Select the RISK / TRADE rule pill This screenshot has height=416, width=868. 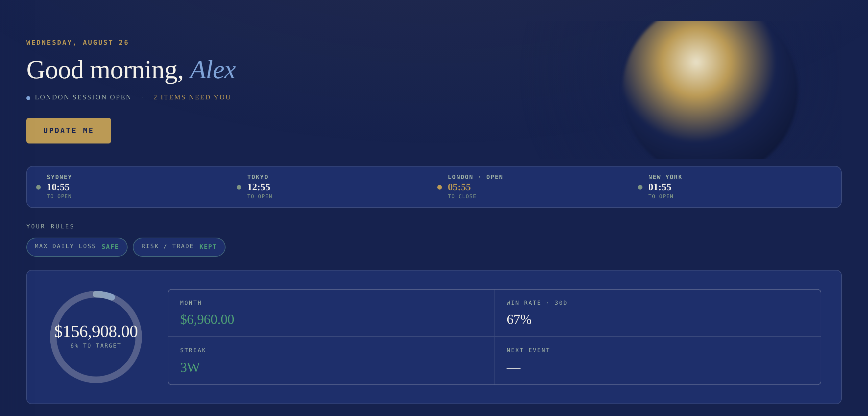179,247
